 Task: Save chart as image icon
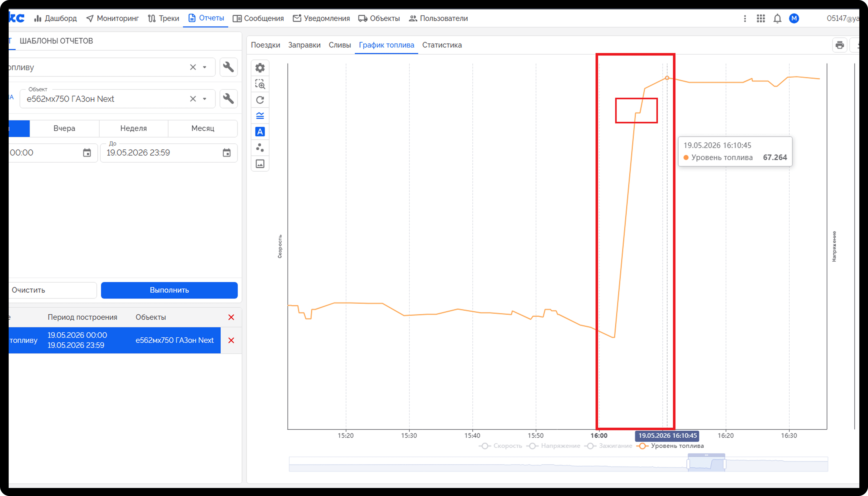(x=260, y=164)
